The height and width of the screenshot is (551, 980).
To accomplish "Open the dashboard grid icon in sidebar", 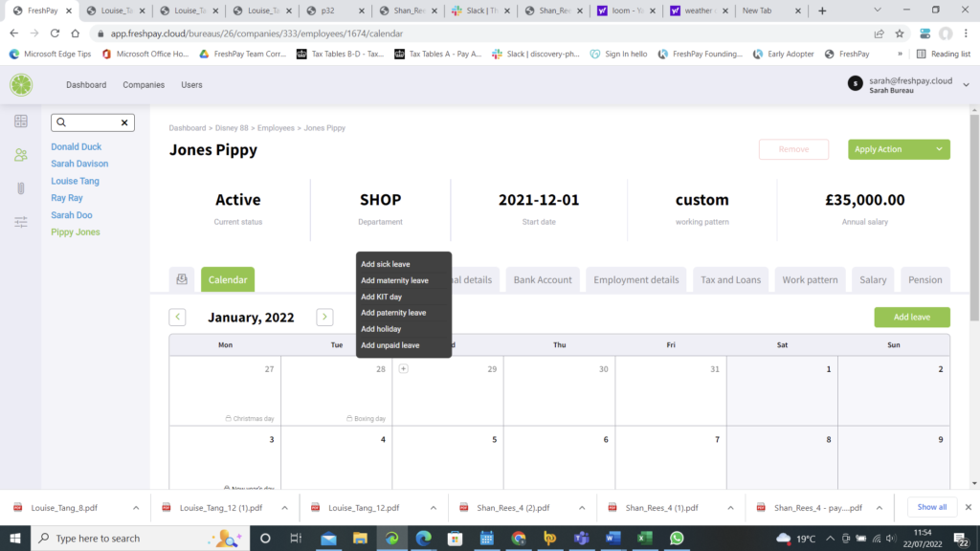I will 21,121.
